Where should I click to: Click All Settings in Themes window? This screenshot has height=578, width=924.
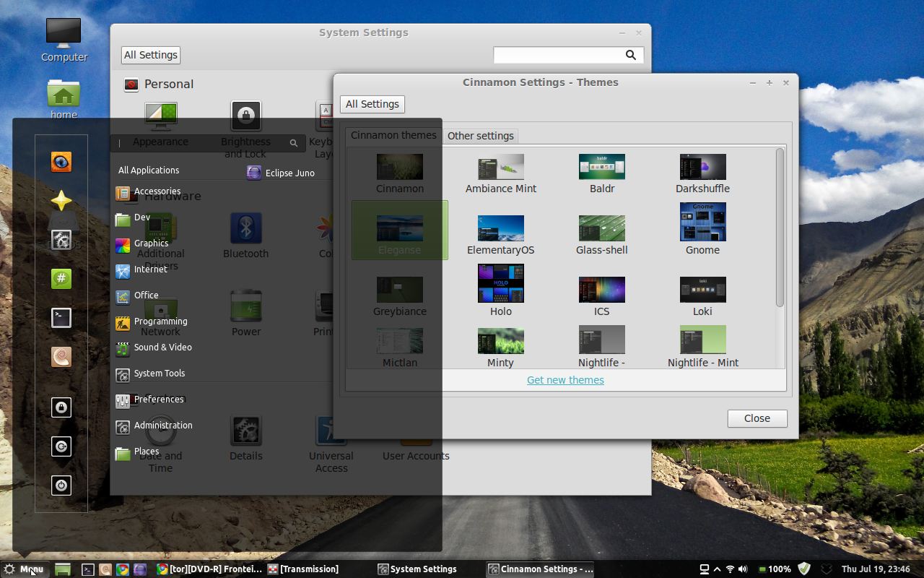coord(372,104)
